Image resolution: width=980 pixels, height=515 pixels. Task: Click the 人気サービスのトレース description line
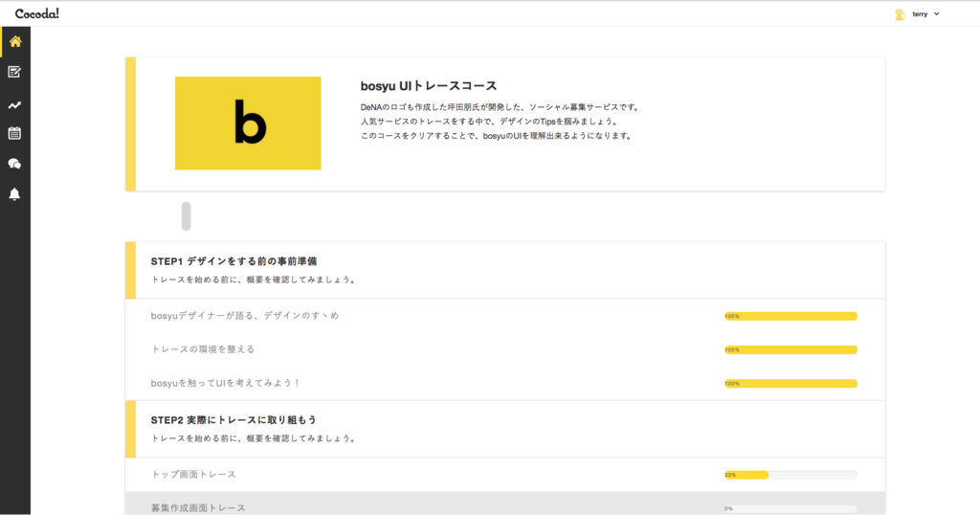click(x=490, y=122)
